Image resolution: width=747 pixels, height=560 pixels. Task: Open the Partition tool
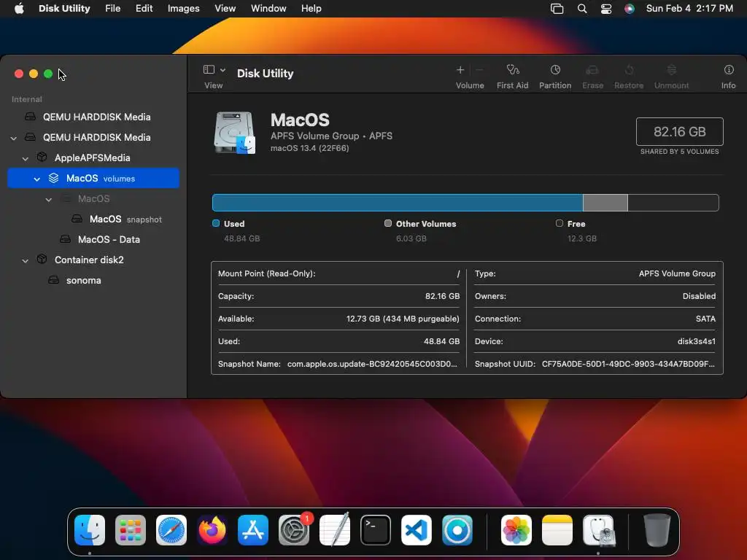pos(555,70)
